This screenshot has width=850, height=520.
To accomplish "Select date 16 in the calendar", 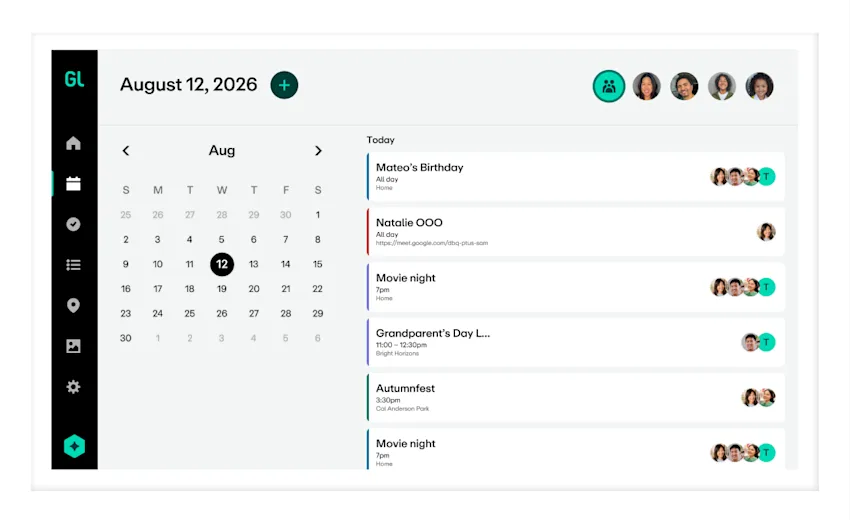I will (126, 288).
